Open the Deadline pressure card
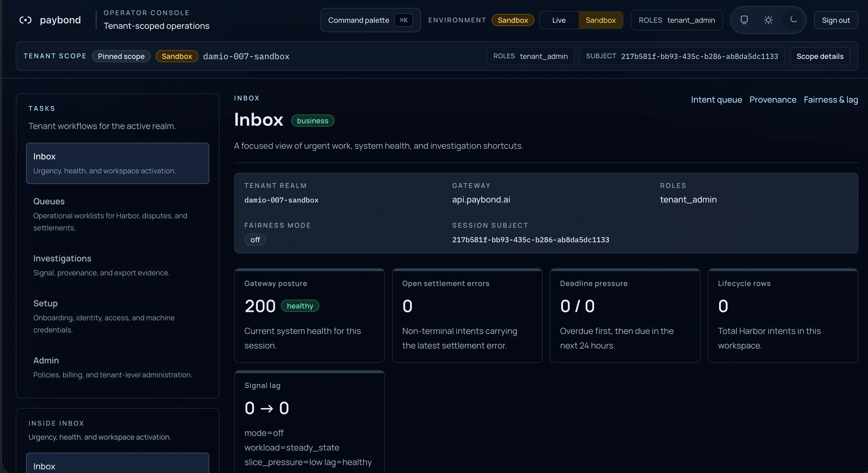Image resolution: width=868 pixels, height=473 pixels. (x=625, y=315)
